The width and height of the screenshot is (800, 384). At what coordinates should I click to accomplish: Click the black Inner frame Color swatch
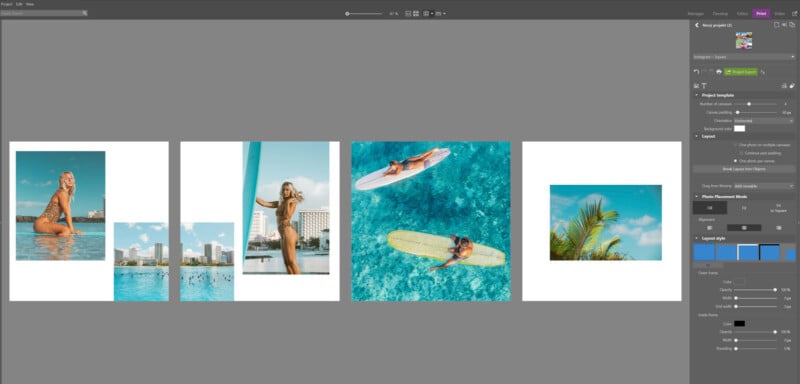tap(739, 323)
